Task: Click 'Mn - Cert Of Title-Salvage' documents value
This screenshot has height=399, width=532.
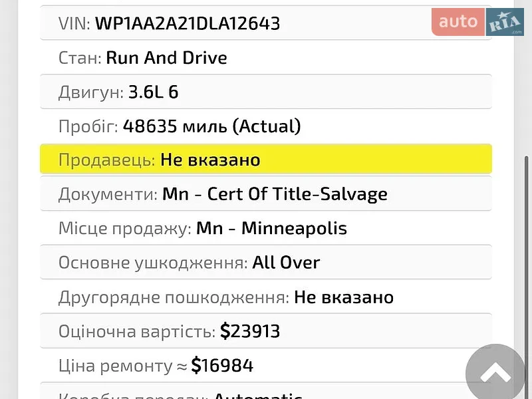Action: pyautogui.click(x=275, y=194)
